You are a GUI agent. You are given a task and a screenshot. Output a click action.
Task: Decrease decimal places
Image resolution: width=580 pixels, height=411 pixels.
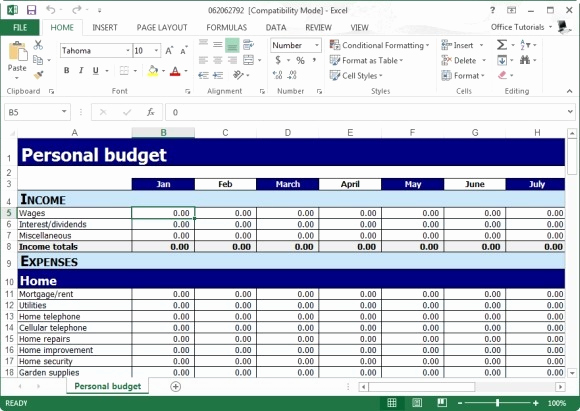[x=292, y=75]
